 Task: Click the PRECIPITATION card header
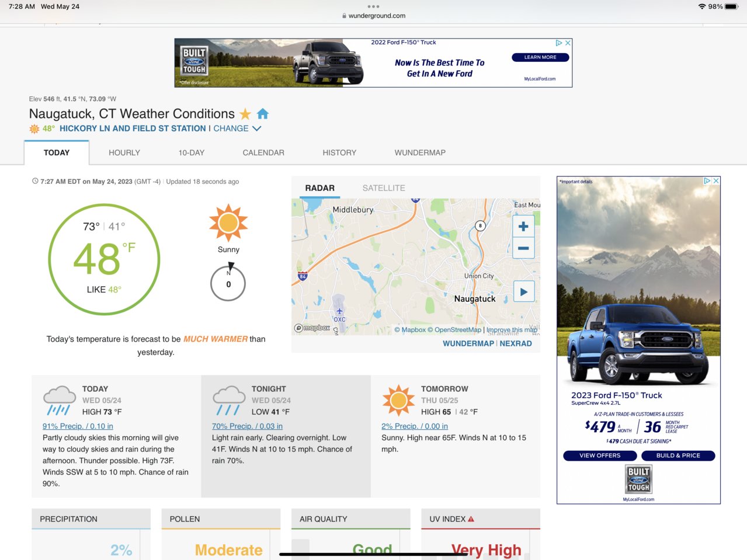91,519
